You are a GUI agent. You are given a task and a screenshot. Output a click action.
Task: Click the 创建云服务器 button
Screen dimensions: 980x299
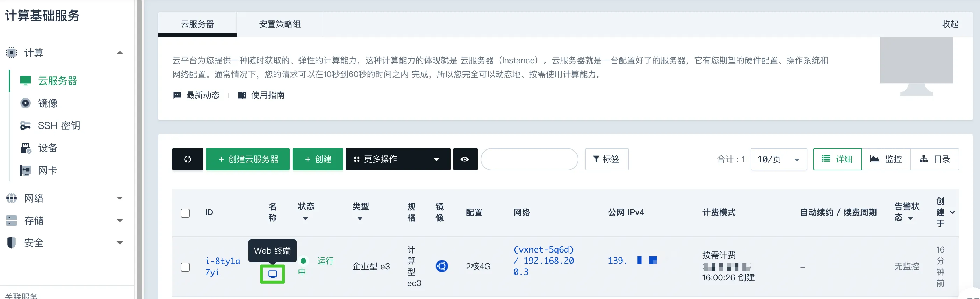(248, 159)
